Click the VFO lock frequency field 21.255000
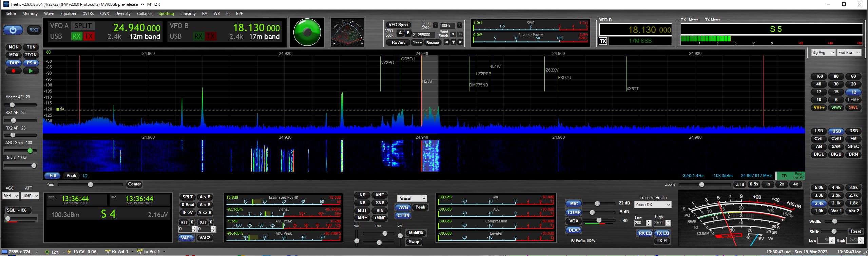Image resolution: width=868 pixels, height=256 pixels. (424, 35)
